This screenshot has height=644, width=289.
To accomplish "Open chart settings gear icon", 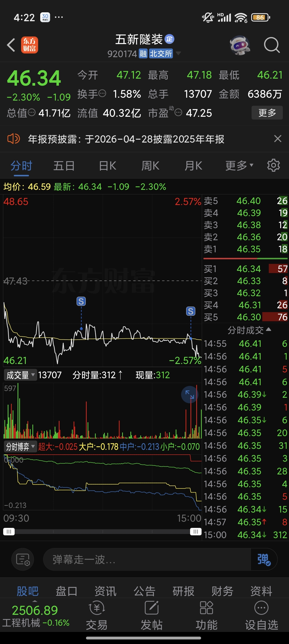I will pyautogui.click(x=274, y=165).
